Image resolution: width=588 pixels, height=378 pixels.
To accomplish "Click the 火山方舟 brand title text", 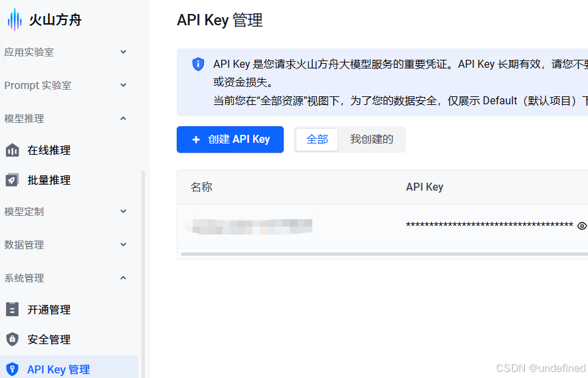I will 55,20.
